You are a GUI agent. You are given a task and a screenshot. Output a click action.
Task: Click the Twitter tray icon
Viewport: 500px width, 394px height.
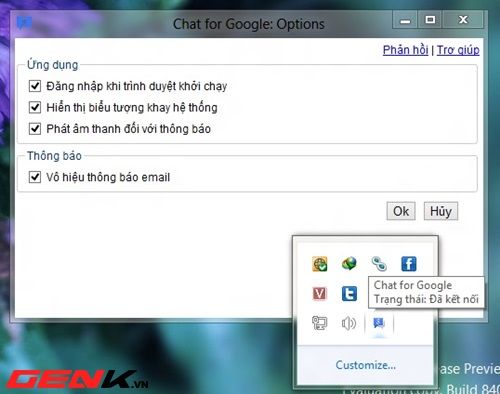tap(349, 294)
